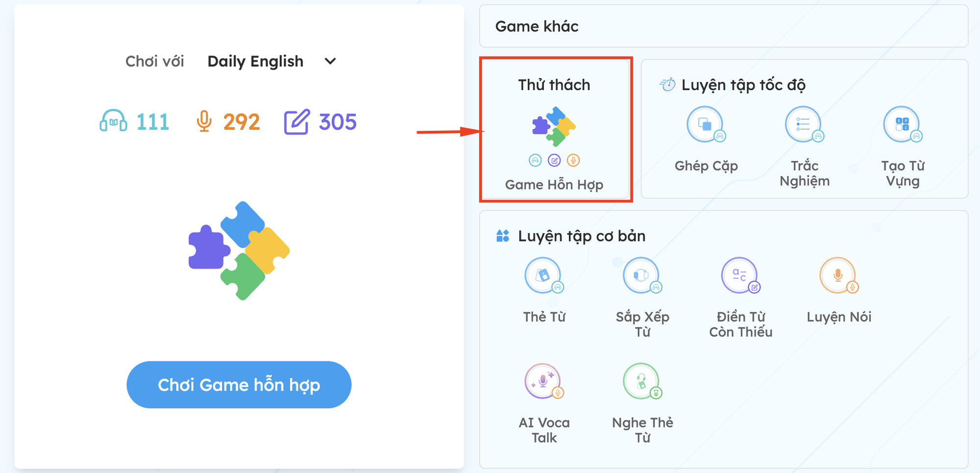Click the large puzzle image in left panel

(239, 251)
